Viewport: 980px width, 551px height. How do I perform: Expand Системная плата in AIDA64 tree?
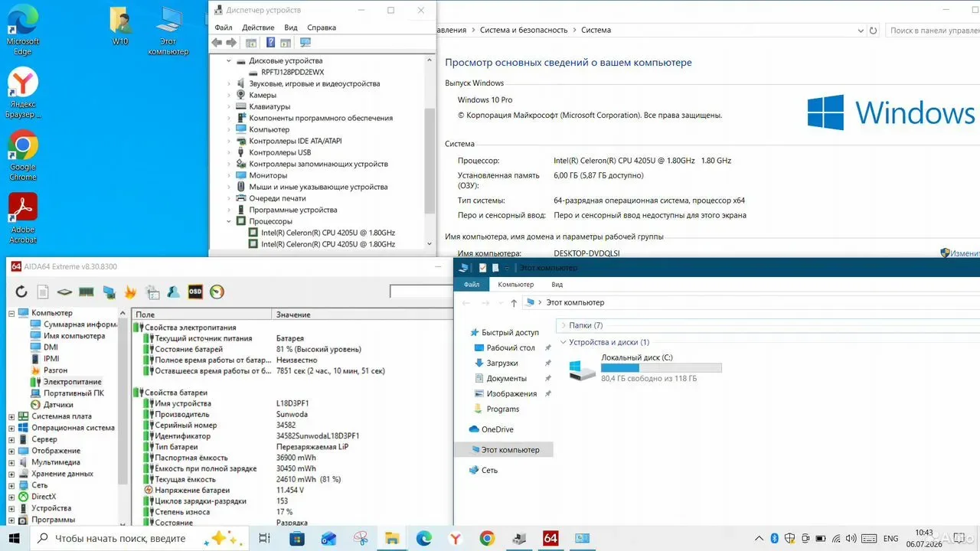[11, 416]
